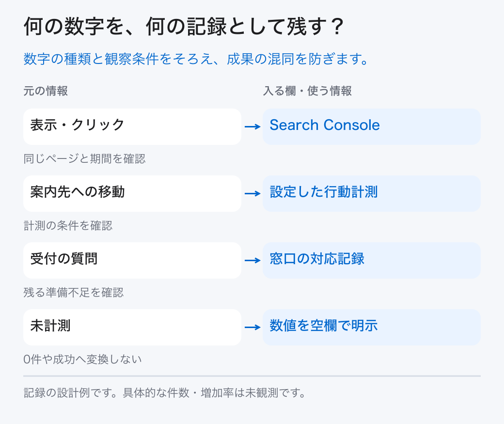Open the Search Console card
This screenshot has width=504, height=424.
[372, 126]
